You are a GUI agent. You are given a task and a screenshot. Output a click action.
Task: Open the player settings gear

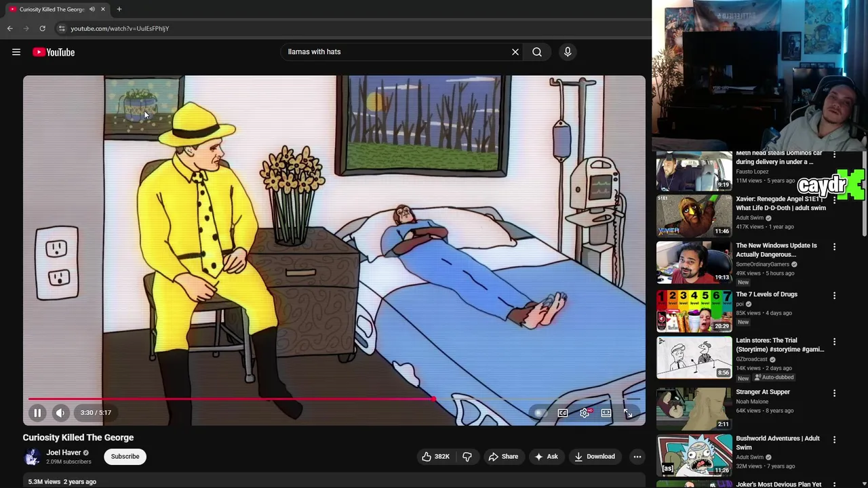(x=585, y=413)
